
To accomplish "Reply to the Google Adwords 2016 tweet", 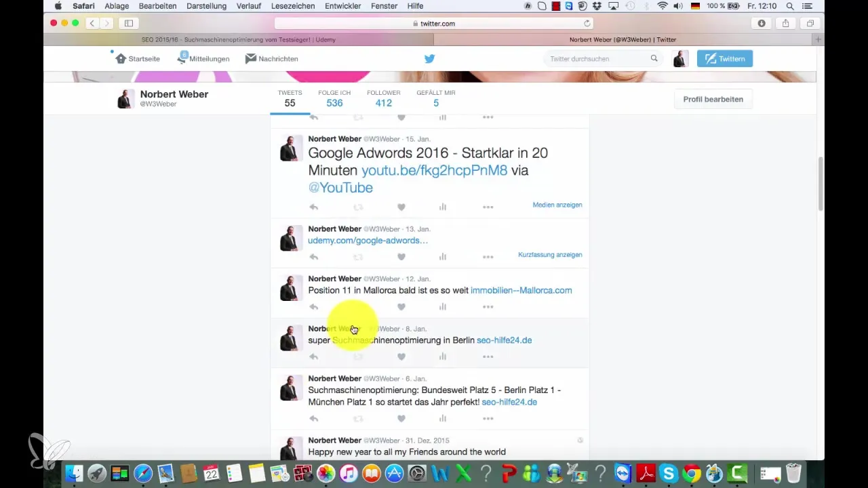I will [313, 207].
